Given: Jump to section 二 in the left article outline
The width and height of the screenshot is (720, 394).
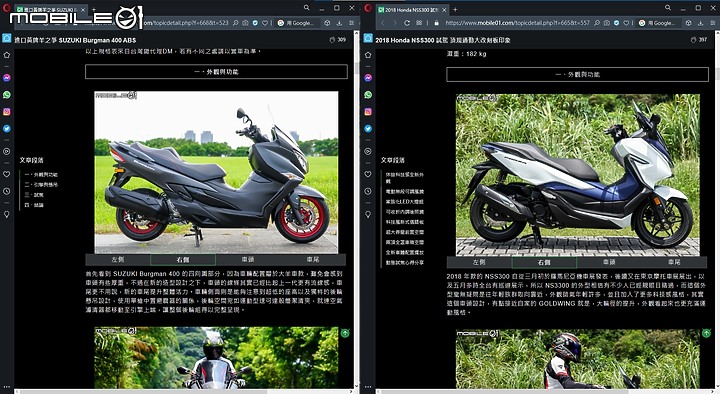Looking at the screenshot, I should coord(41,185).
